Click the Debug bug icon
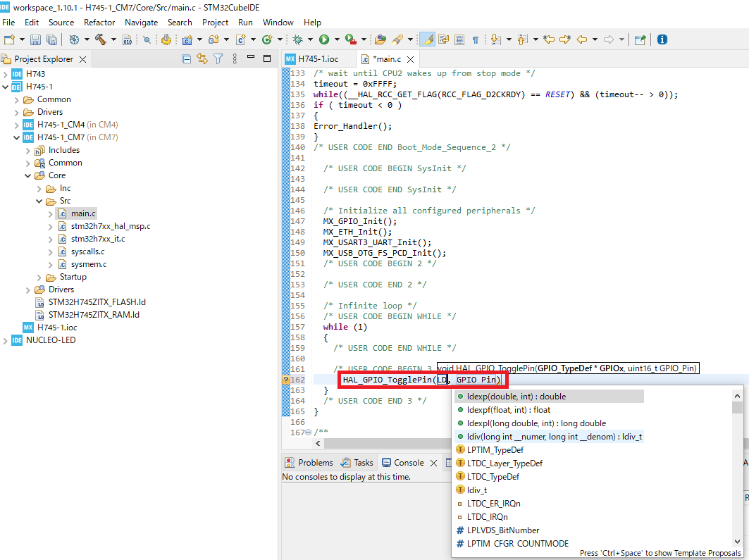The height and width of the screenshot is (560, 749). point(297,39)
